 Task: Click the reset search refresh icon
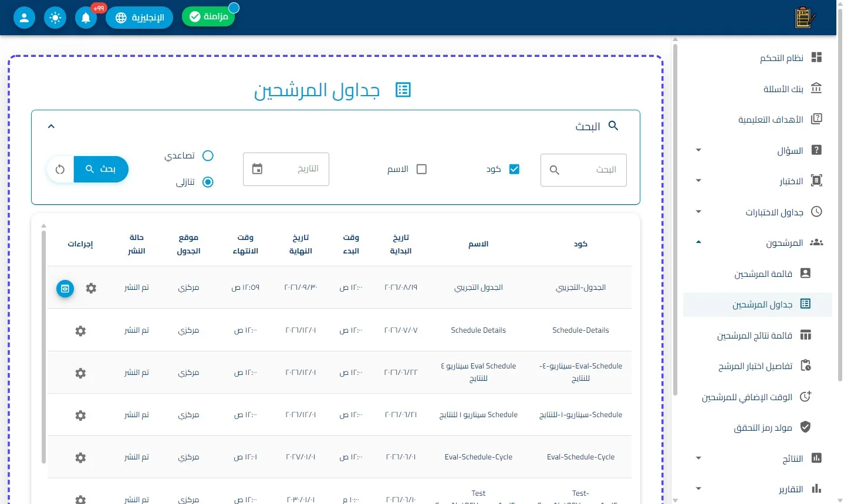point(60,170)
